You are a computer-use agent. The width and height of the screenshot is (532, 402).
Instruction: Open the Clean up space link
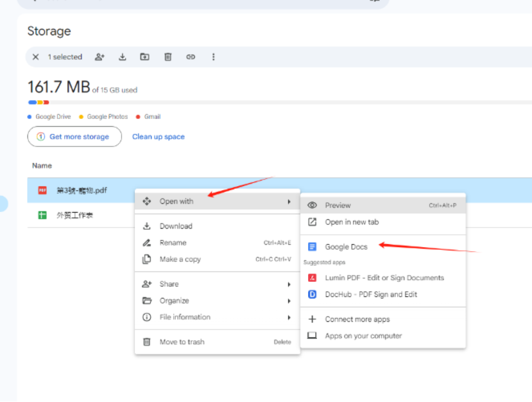click(158, 137)
